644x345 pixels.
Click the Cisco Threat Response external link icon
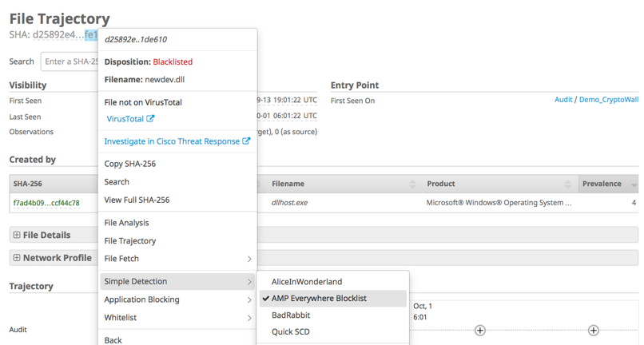(246, 141)
